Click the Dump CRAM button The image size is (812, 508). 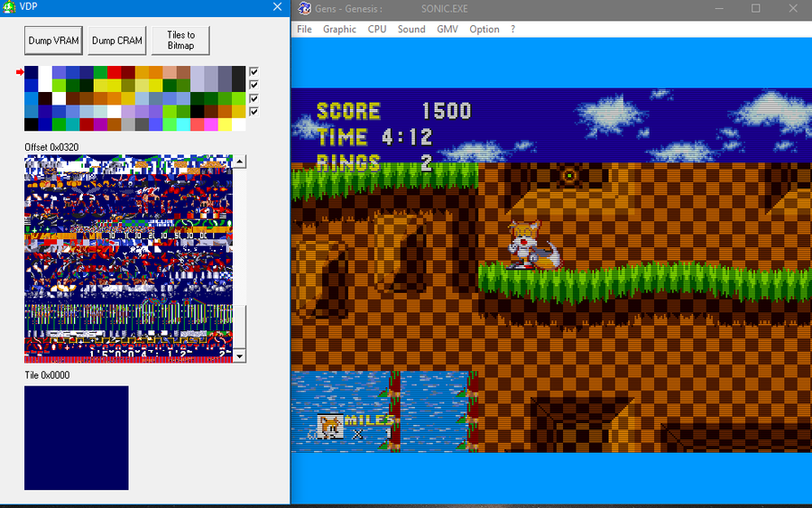tap(117, 41)
